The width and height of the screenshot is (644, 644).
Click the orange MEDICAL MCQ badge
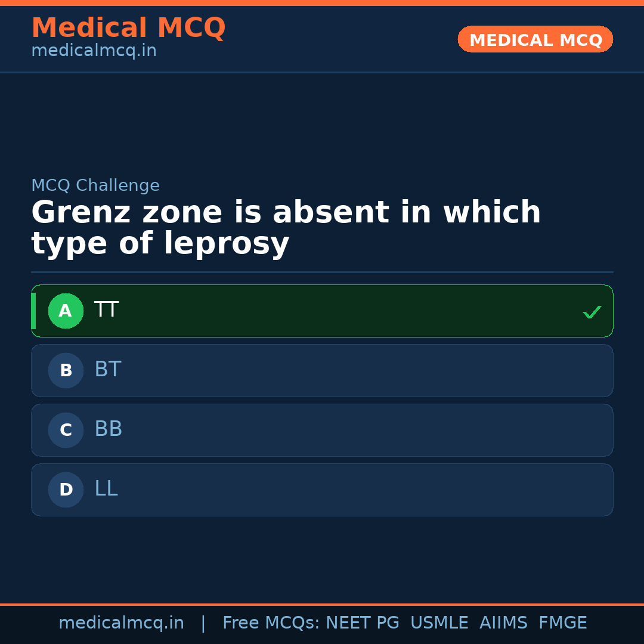[535, 39]
